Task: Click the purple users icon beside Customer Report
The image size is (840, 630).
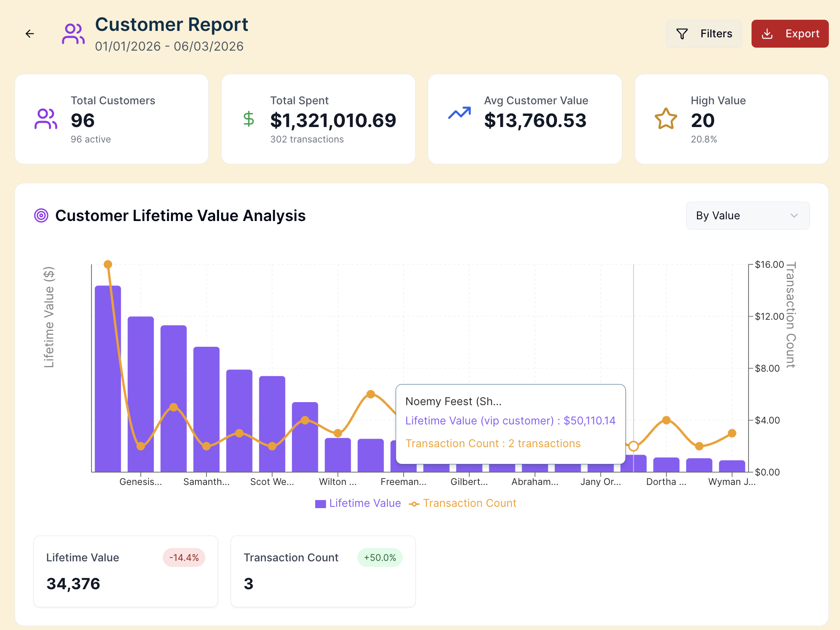Action: pos(73,34)
